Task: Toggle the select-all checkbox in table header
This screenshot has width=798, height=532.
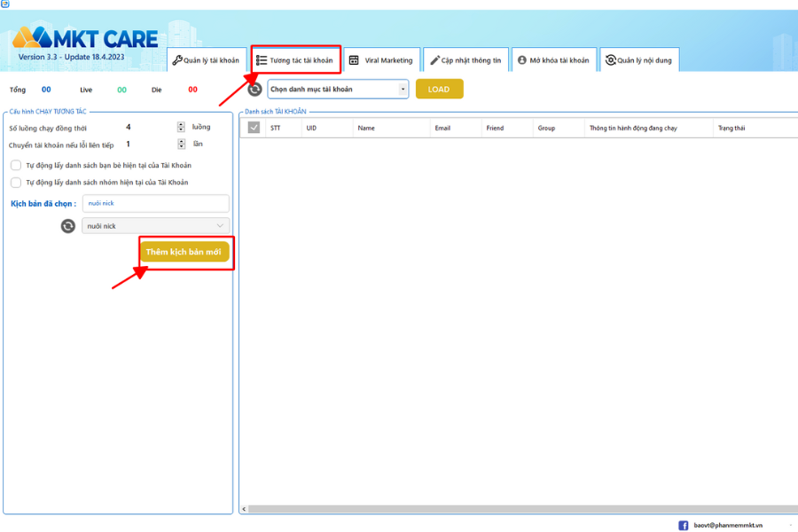Action: (x=254, y=128)
